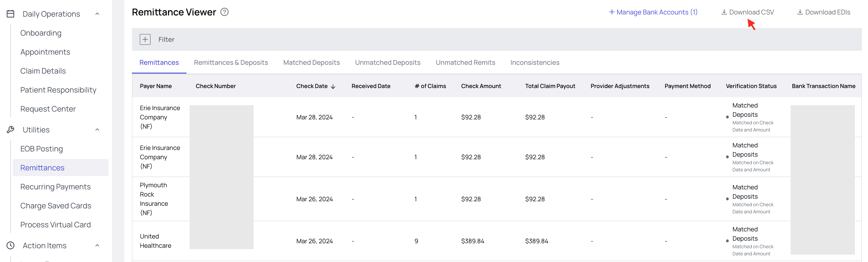Toggle Check Date sort arrow
This screenshot has height=262, width=868.
[333, 87]
